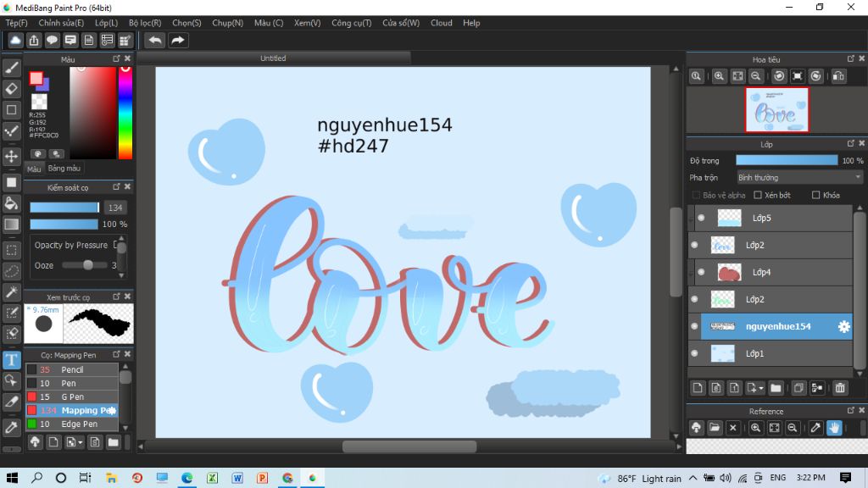
Task: Click the Navigator canvas thumbnail
Action: 776,109
